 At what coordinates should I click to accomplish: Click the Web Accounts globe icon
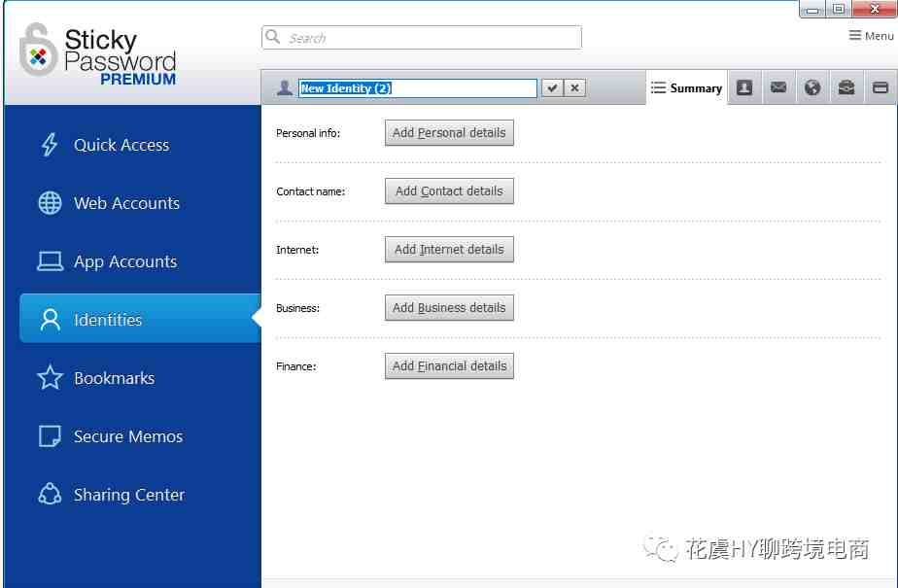[50, 203]
